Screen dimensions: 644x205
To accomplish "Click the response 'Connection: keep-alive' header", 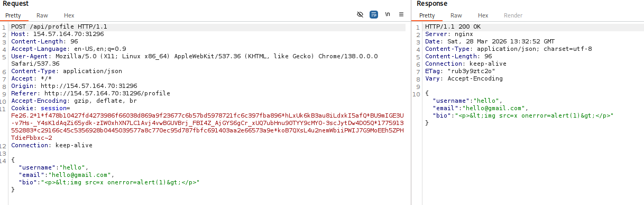I will point(466,64).
